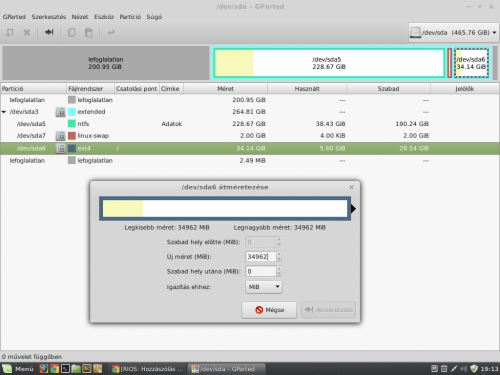Select the /dev/sda5 ntfs row
500x375 pixels.
pyautogui.click(x=250, y=124)
